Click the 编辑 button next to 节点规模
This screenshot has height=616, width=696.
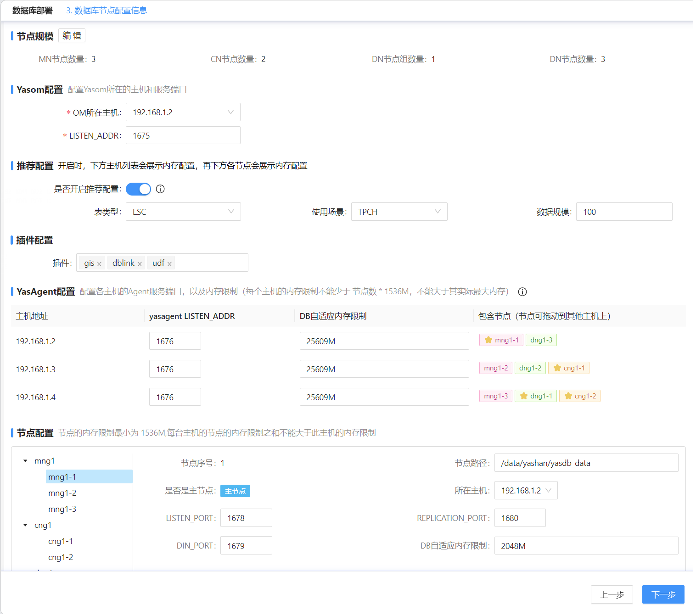72,36
